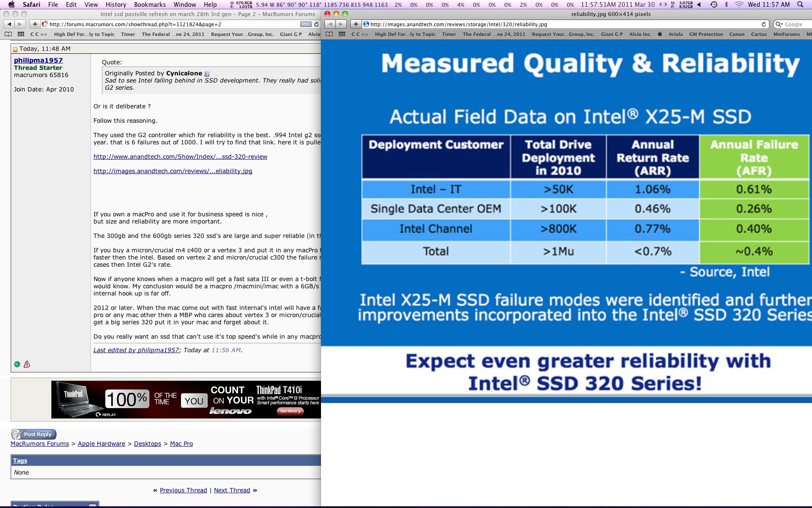Viewport: 812px width, 508px height.
Task: Click Apple logo bookmark in bookmarks bar
Action: coord(660,34)
